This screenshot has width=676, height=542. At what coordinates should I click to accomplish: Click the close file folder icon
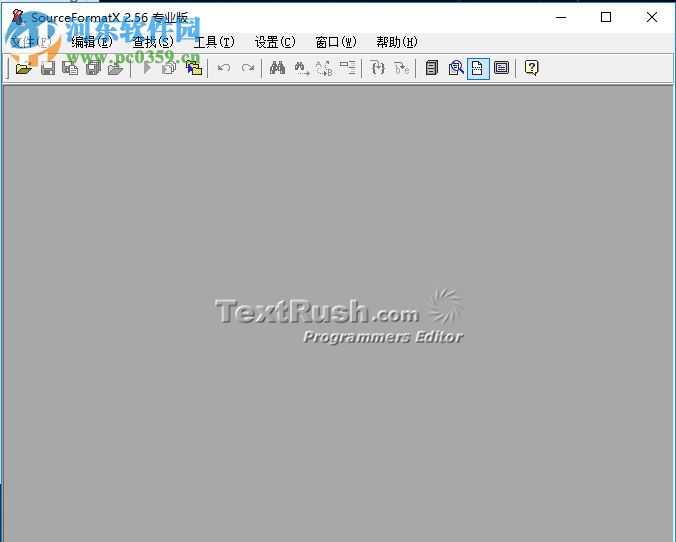coord(116,68)
